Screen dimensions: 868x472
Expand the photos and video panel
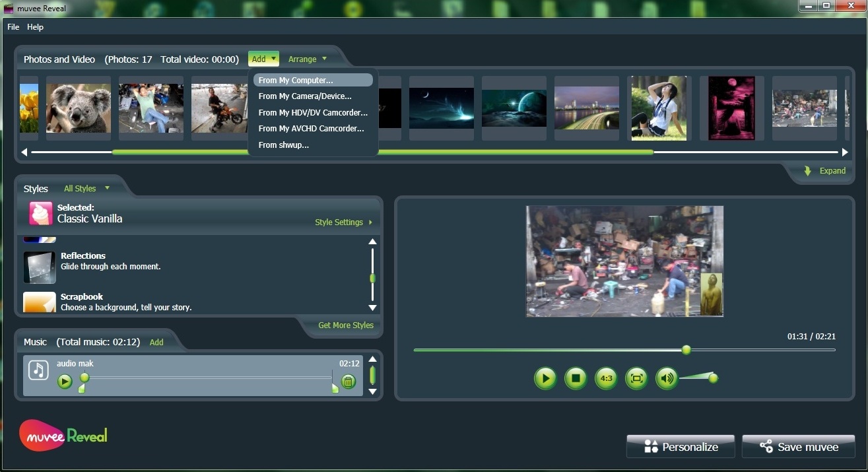[x=825, y=171]
